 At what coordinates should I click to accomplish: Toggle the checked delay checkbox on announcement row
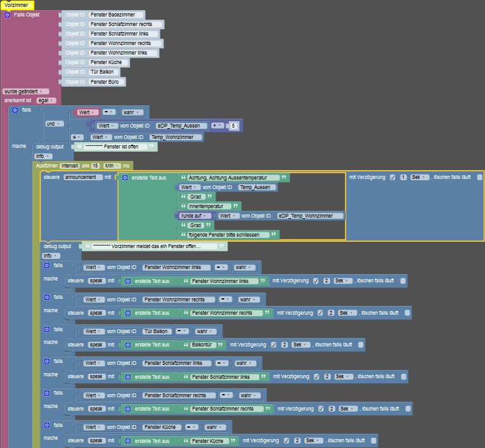click(392, 178)
